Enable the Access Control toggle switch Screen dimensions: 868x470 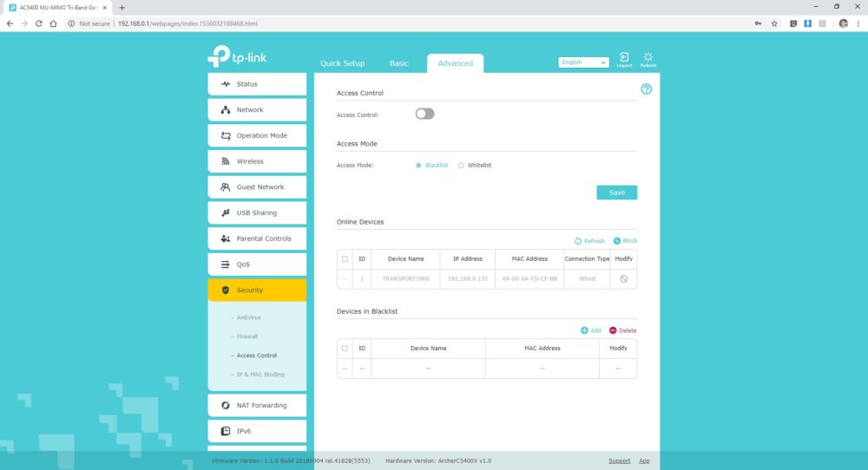tap(424, 114)
